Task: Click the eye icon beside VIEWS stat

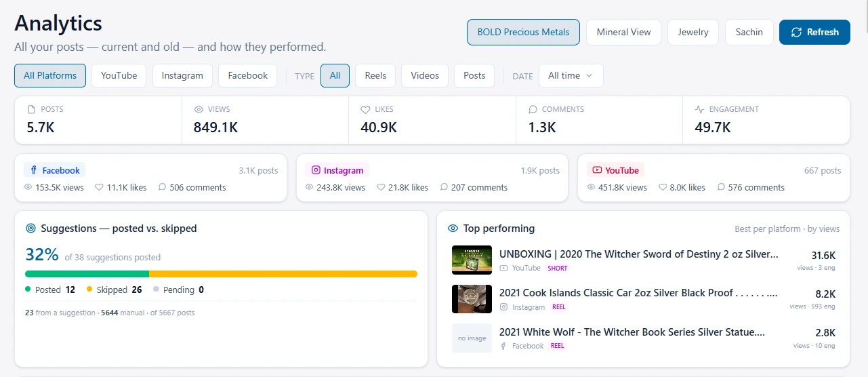Action: point(199,109)
